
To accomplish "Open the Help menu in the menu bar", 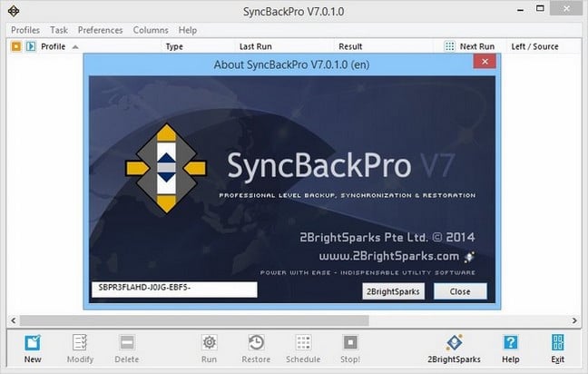I will tap(188, 30).
